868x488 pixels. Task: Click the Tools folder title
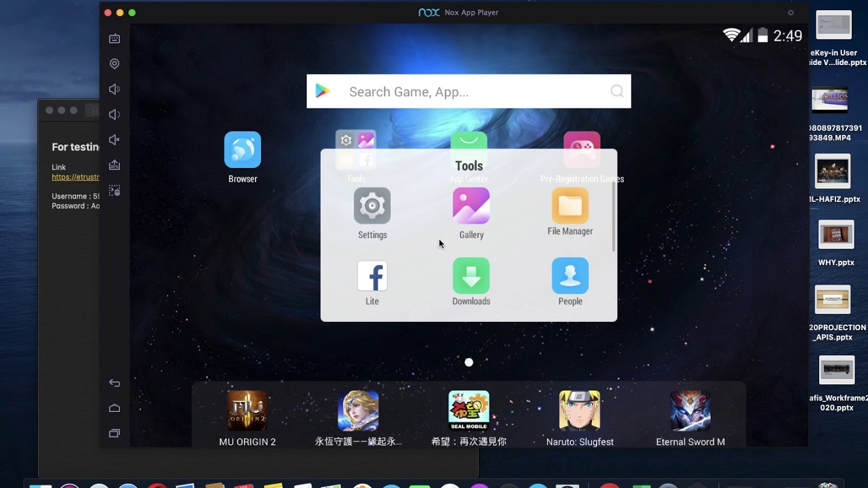469,166
